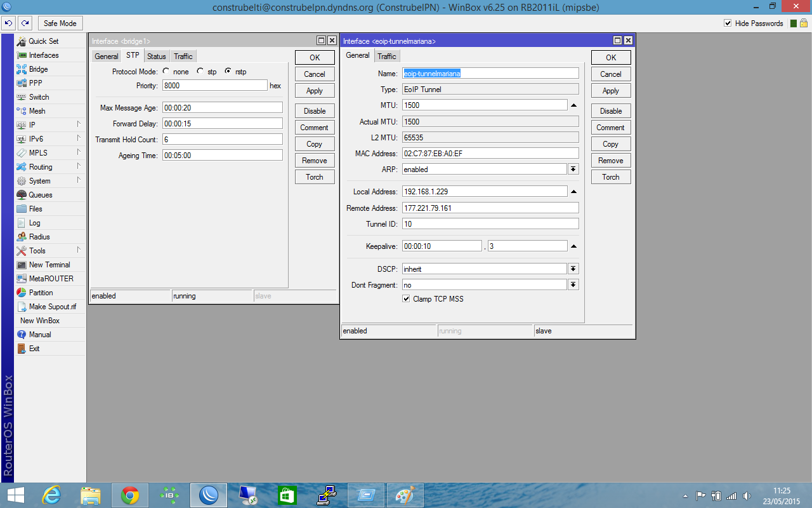Click Disable in eoip-tunnelmariana window
The image size is (812, 508).
coord(611,111)
